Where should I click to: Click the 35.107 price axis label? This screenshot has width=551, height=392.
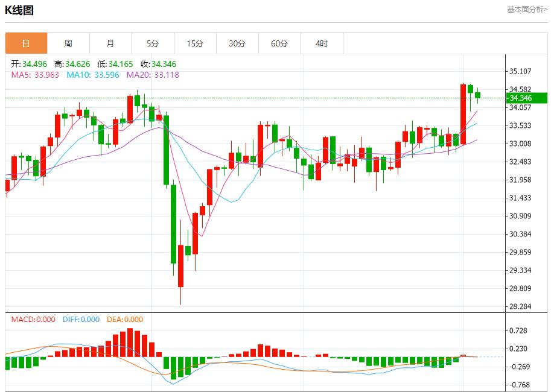point(520,71)
